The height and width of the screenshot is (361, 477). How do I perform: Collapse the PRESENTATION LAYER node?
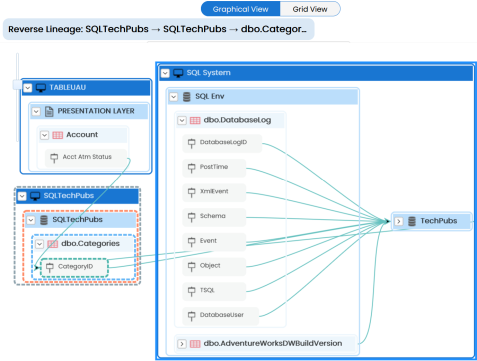point(36,112)
